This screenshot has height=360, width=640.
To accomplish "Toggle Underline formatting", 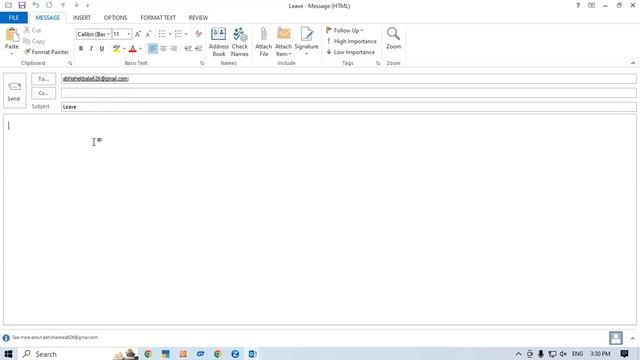I will click(102, 49).
